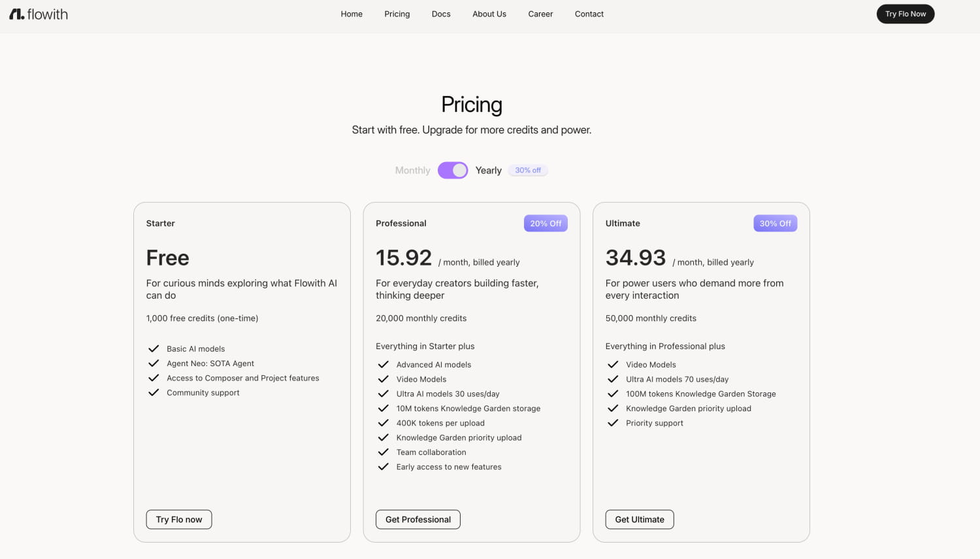Click checkmark next to Community support
980x559 pixels.
point(154,392)
